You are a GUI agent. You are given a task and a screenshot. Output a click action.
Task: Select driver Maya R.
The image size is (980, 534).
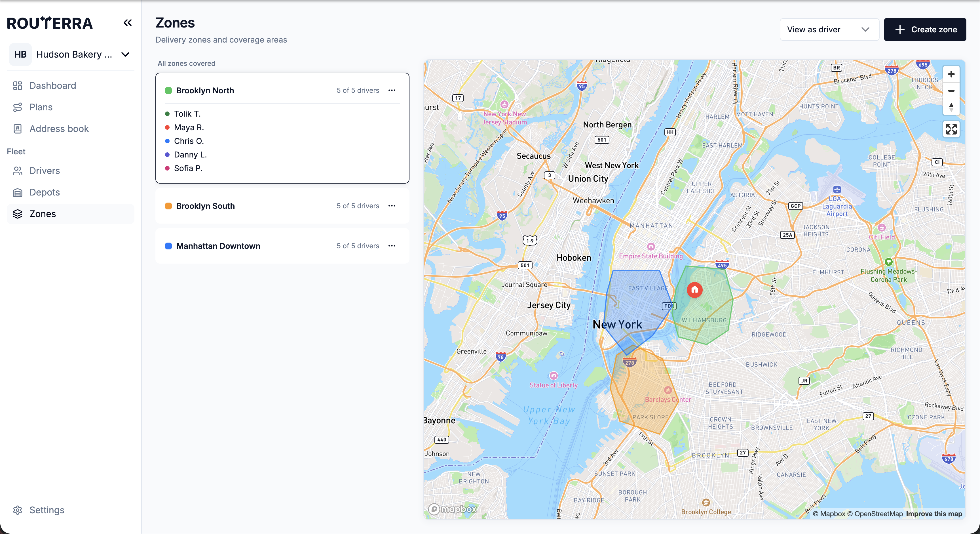tap(185, 127)
